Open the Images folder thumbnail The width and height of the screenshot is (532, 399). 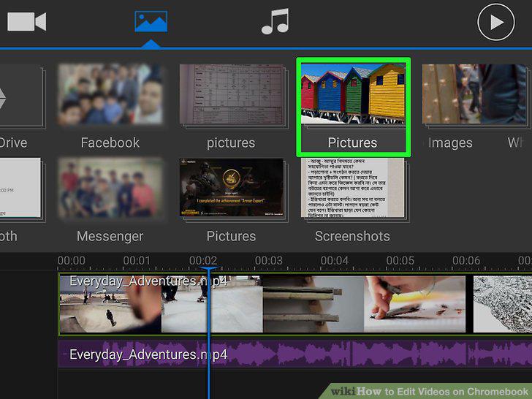tap(474, 94)
